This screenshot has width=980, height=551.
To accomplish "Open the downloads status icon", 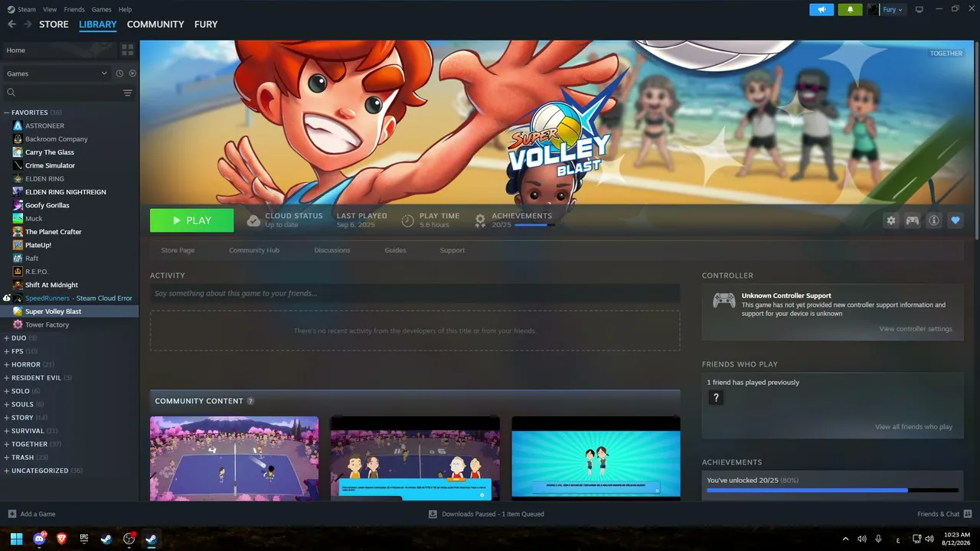I will [x=433, y=514].
